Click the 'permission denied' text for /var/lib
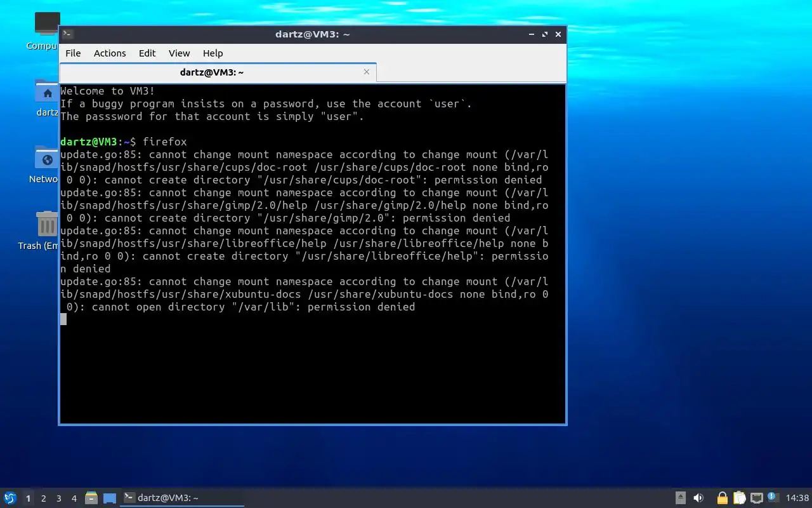 point(362,307)
